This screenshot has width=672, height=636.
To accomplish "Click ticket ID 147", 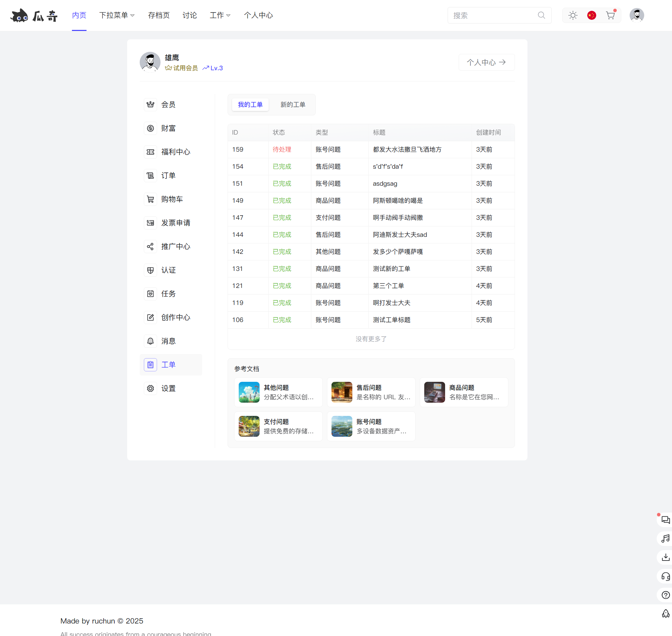I will pyautogui.click(x=238, y=218).
